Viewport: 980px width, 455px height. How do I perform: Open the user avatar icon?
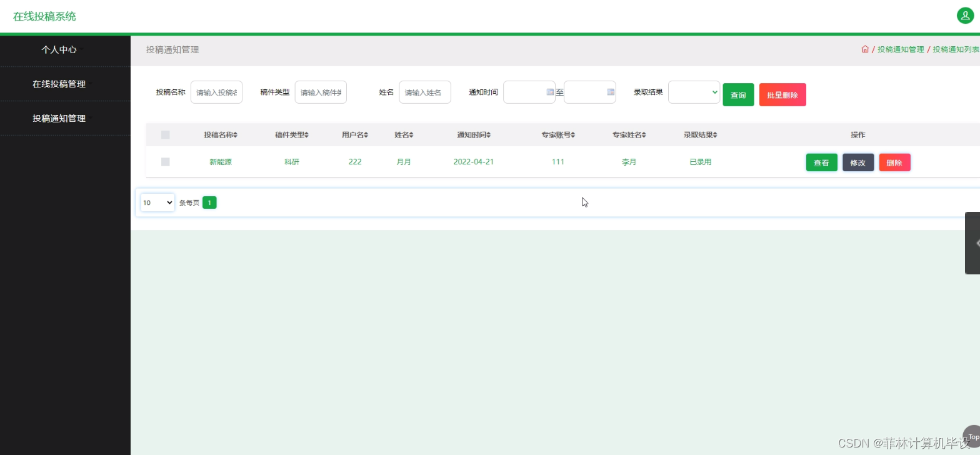965,16
